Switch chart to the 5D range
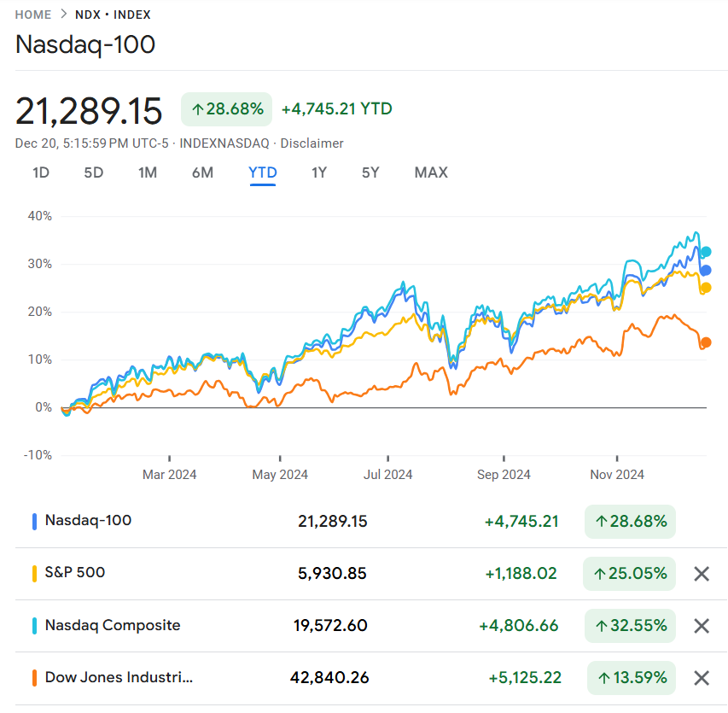The image size is (728, 713). pyautogui.click(x=93, y=172)
